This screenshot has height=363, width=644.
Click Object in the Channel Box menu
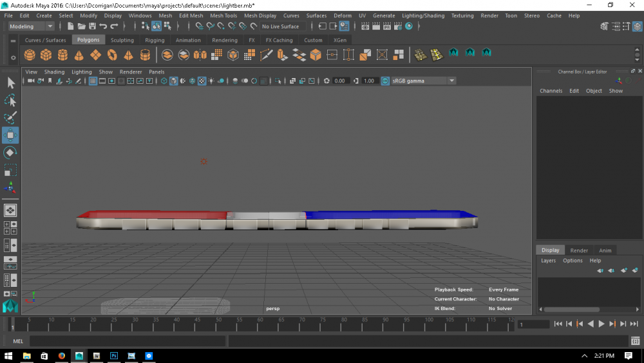point(594,91)
